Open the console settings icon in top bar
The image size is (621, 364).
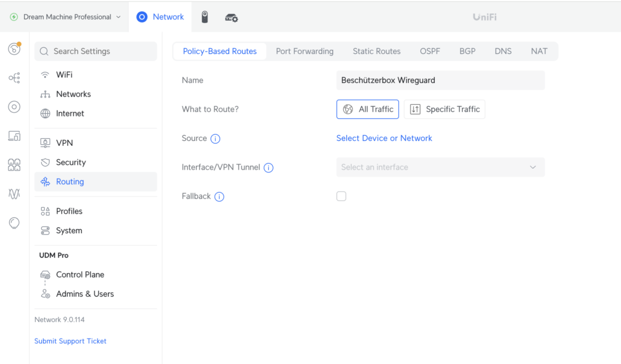coord(231,17)
